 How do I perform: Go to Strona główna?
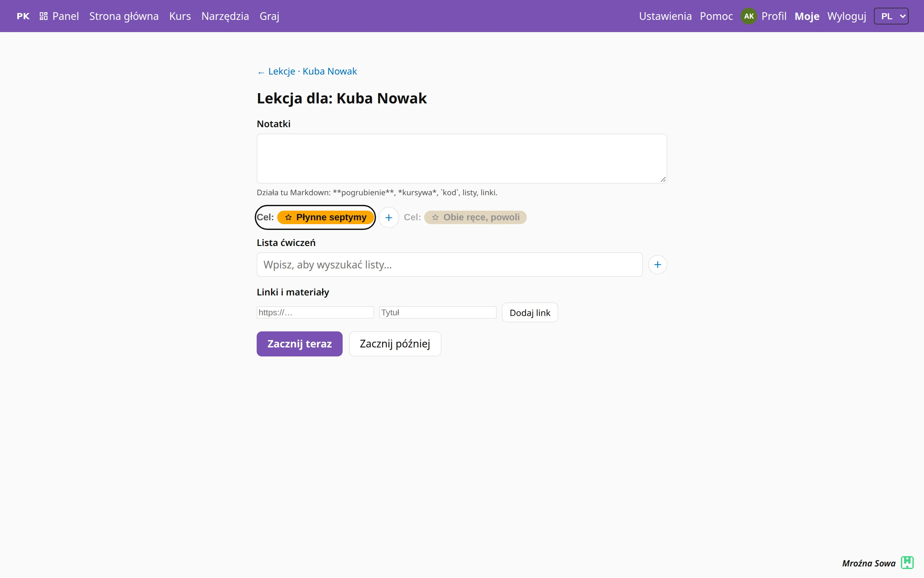point(124,16)
